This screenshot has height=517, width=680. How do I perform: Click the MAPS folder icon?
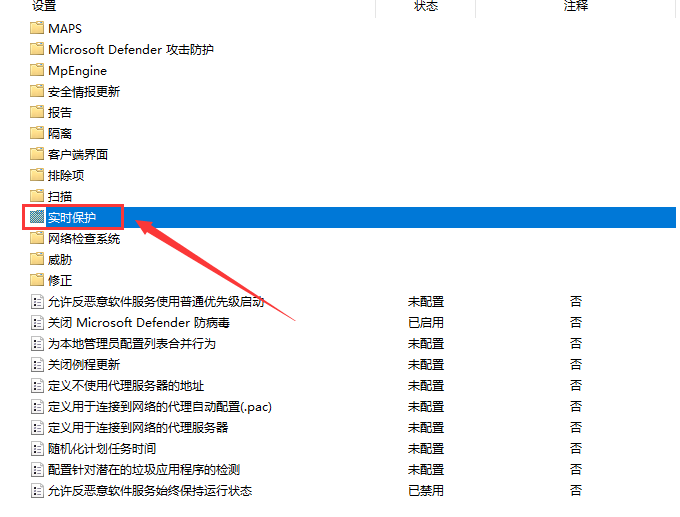(38, 28)
